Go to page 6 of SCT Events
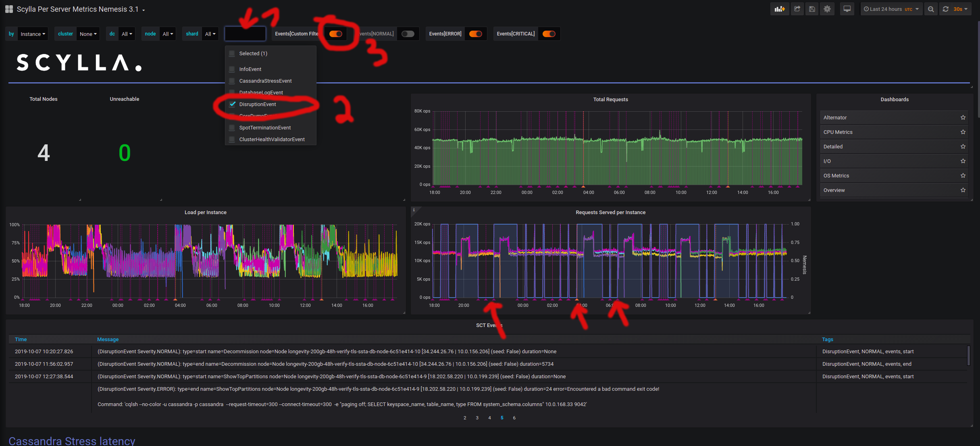Screen dimensions: 980x446 tap(514, 418)
